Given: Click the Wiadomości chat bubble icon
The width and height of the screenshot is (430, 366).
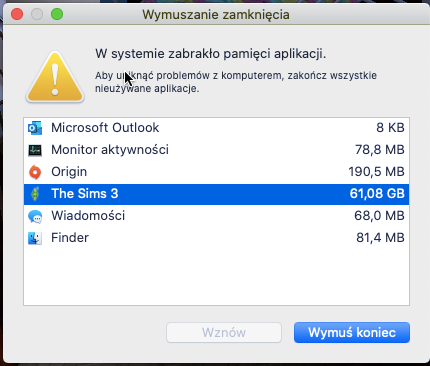Looking at the screenshot, I should click(35, 216).
